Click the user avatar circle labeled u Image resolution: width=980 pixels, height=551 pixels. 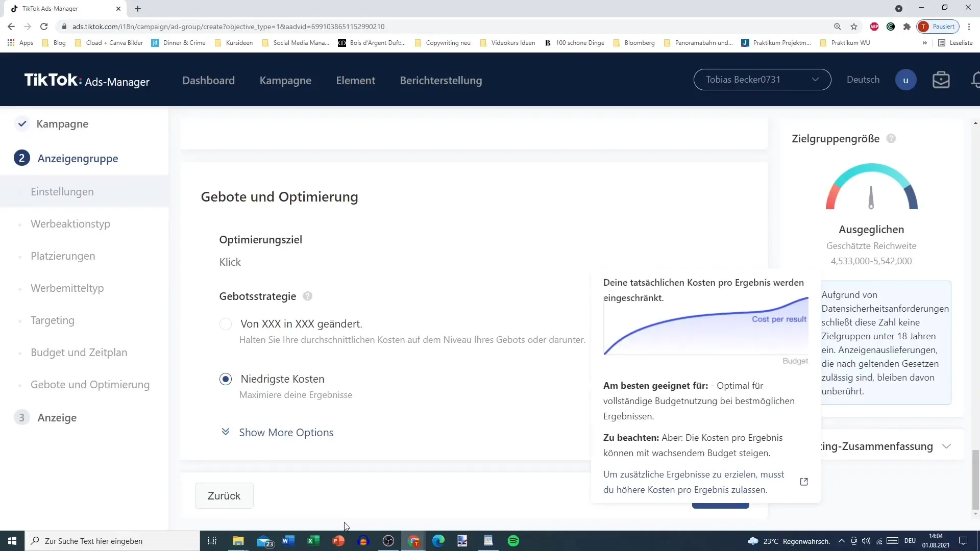click(905, 80)
